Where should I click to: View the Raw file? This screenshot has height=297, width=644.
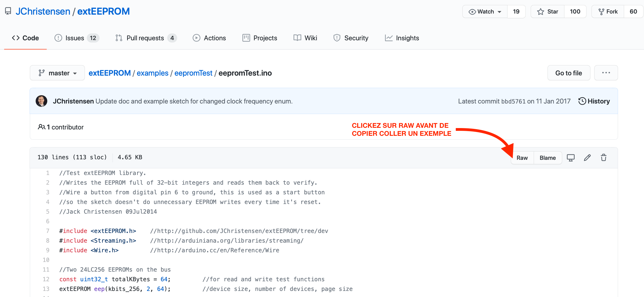coord(522,158)
